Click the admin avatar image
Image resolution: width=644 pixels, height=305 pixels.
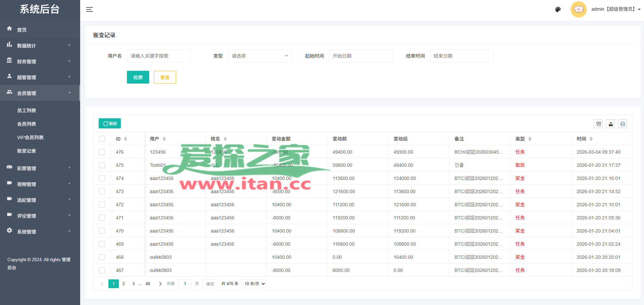578,9
